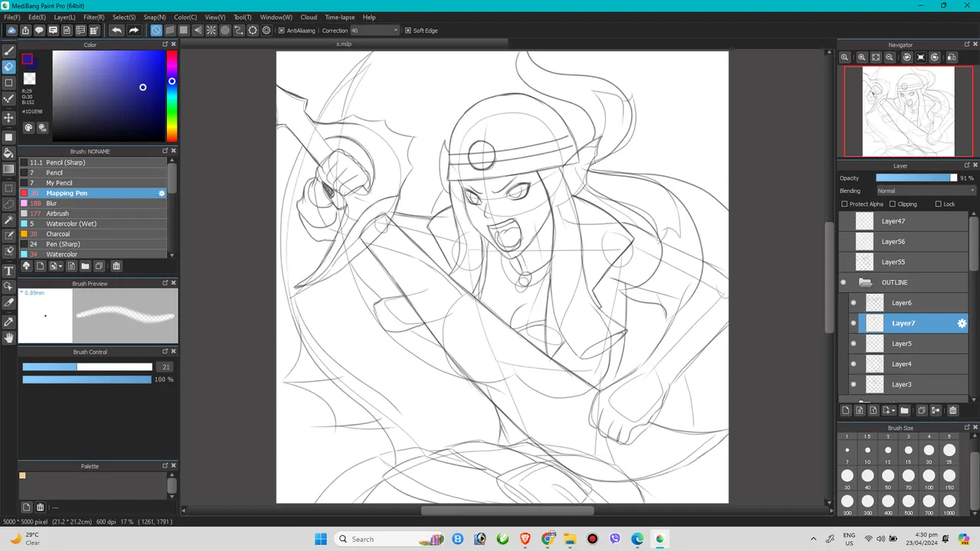Choose the Gradient tool

point(9,169)
